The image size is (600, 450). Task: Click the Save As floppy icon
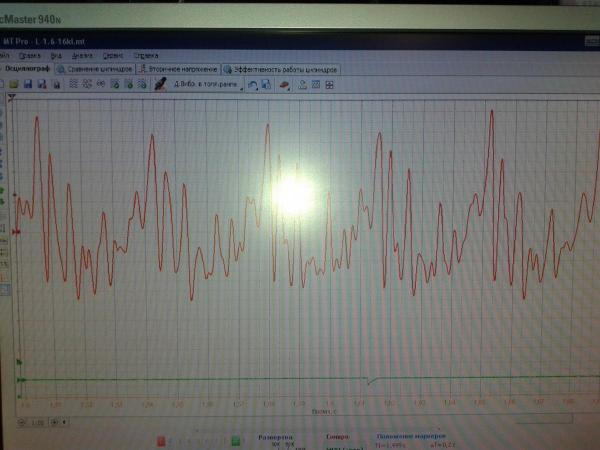point(42,84)
